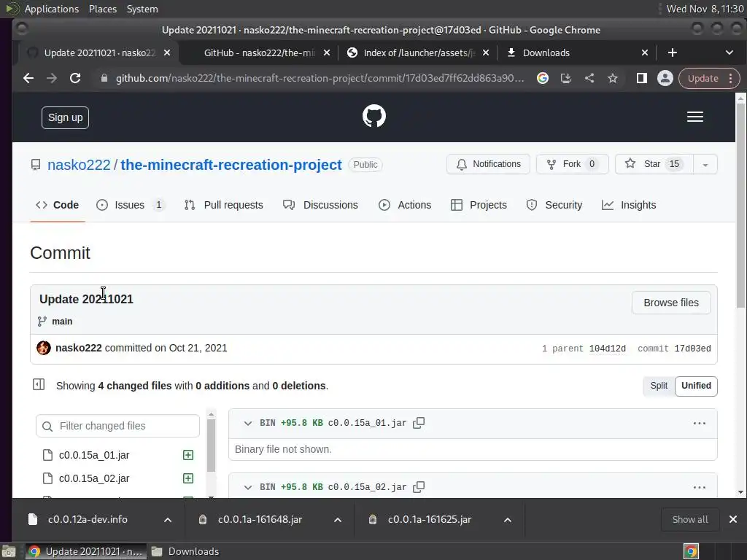
Task: Open menu for c0.0.12a-dev.info download
Action: [168, 520]
